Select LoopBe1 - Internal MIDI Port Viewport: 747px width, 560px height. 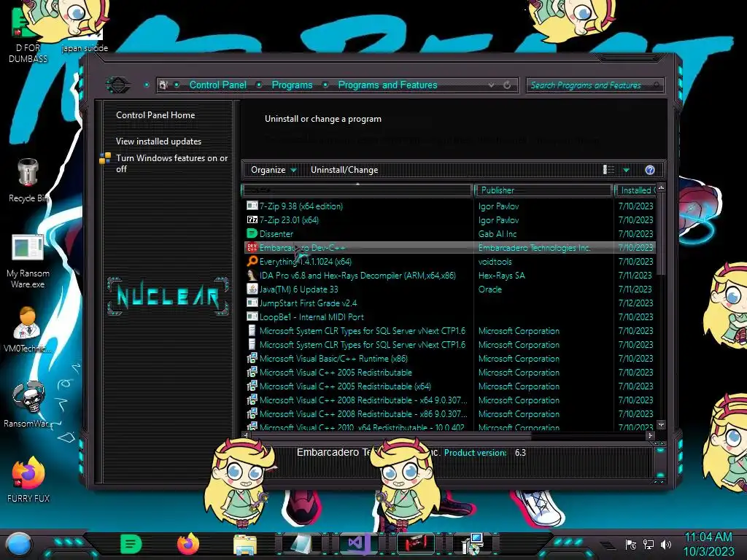coord(449,316)
